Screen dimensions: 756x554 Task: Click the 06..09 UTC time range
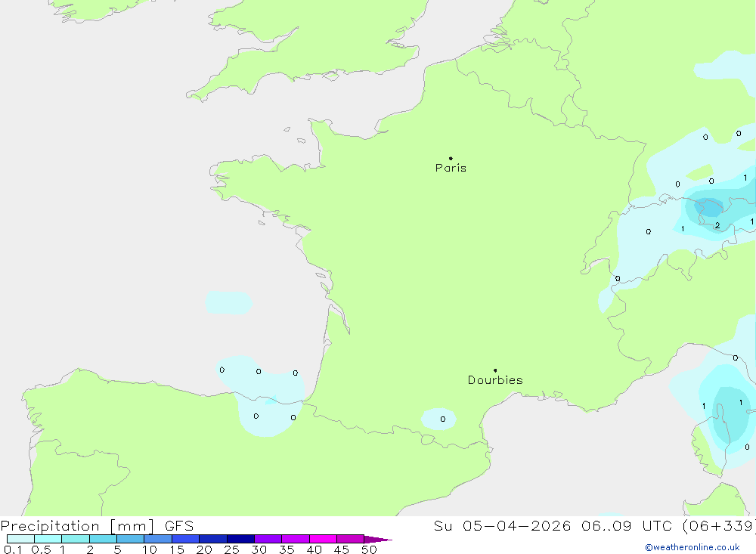click(626, 526)
